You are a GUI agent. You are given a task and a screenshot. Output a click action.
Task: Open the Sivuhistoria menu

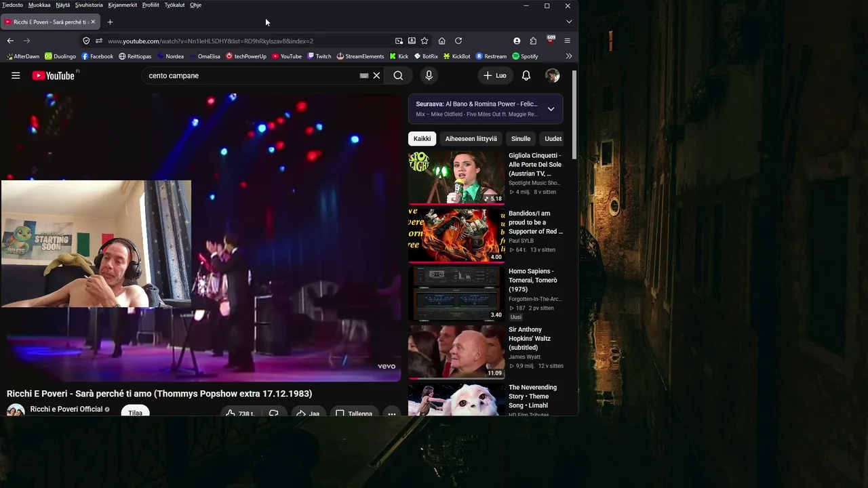tap(89, 5)
